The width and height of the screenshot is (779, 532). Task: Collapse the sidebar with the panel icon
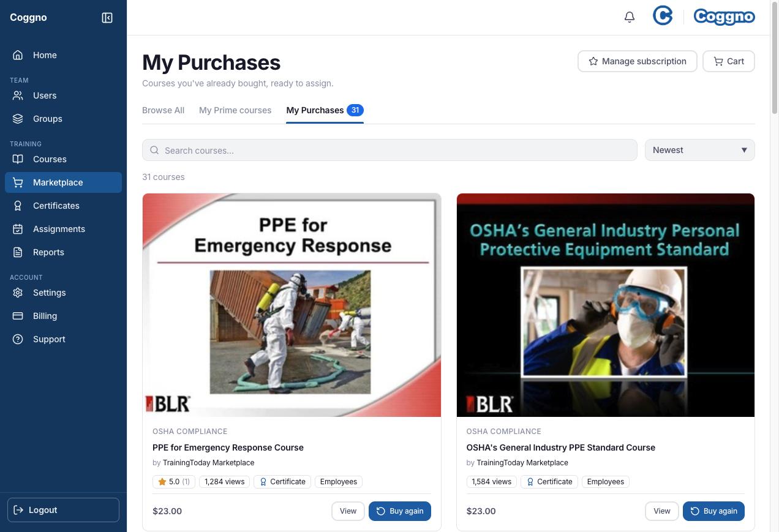click(107, 18)
